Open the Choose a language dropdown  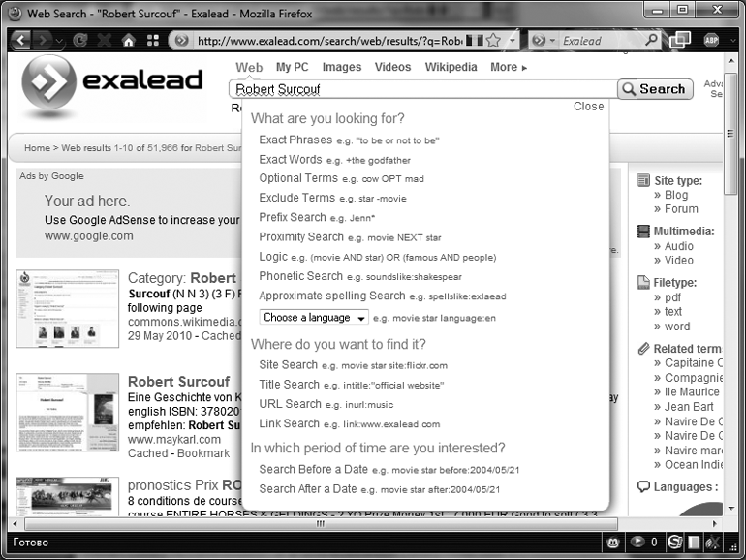(x=314, y=318)
